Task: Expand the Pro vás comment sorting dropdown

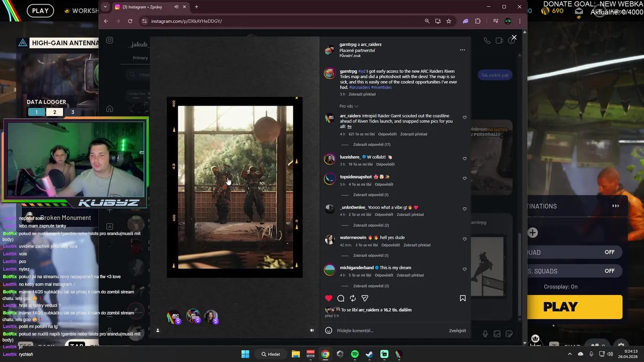Action: (x=349, y=106)
